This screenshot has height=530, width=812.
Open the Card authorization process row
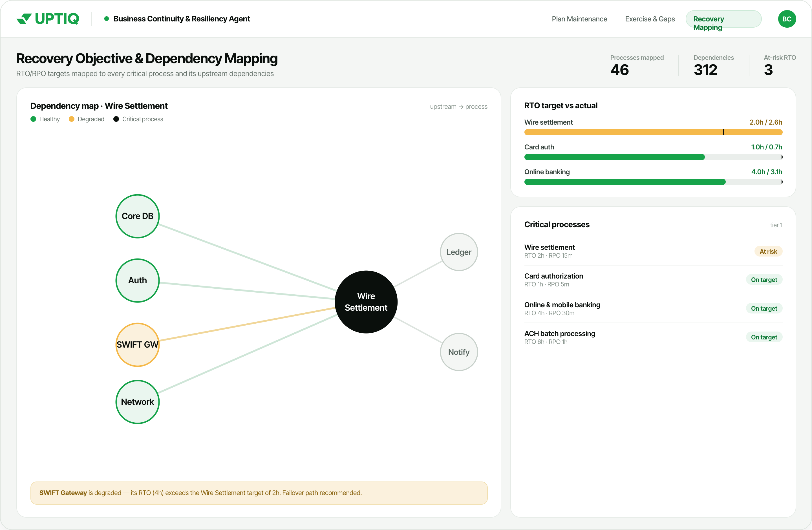tap(653, 280)
